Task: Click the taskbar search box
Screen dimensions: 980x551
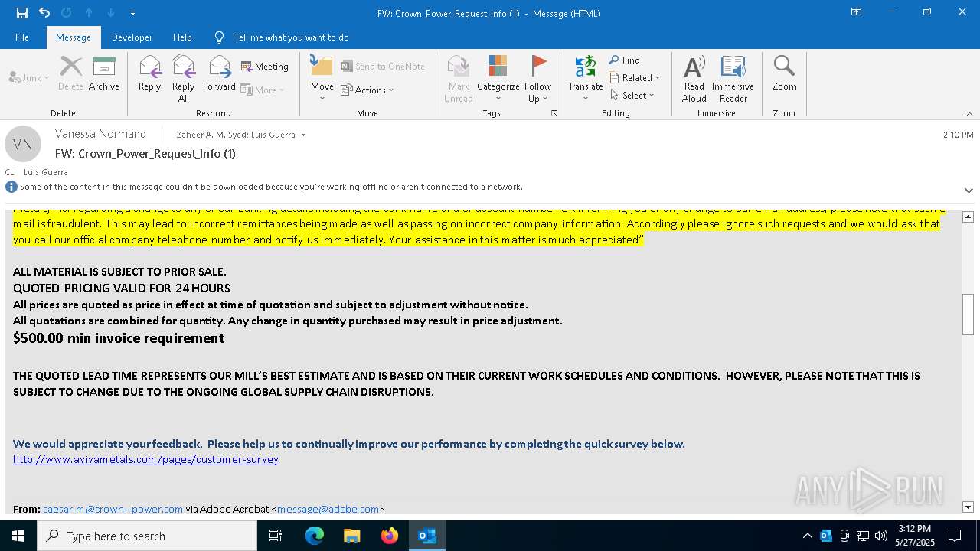Action: pos(147,536)
